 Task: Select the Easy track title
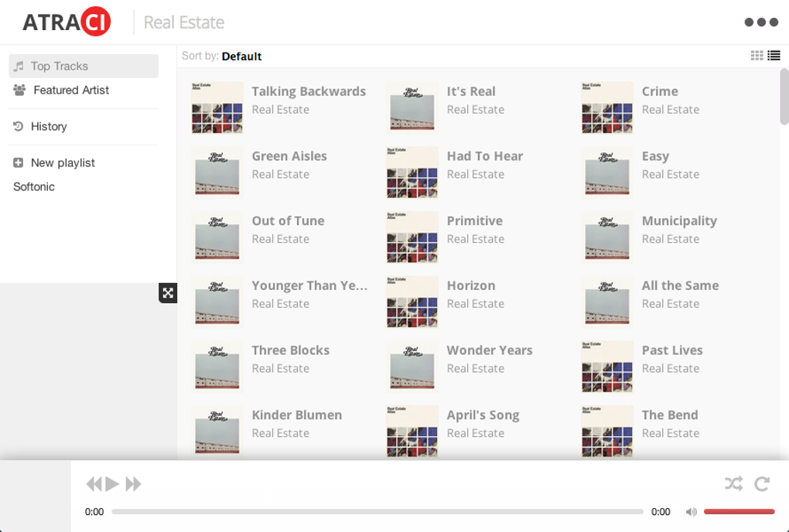(655, 156)
